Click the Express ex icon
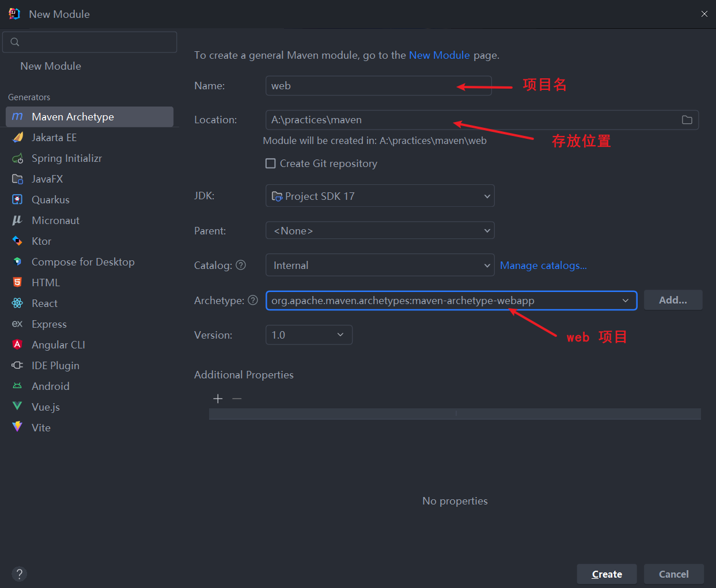Image resolution: width=716 pixels, height=588 pixels. coord(17,324)
